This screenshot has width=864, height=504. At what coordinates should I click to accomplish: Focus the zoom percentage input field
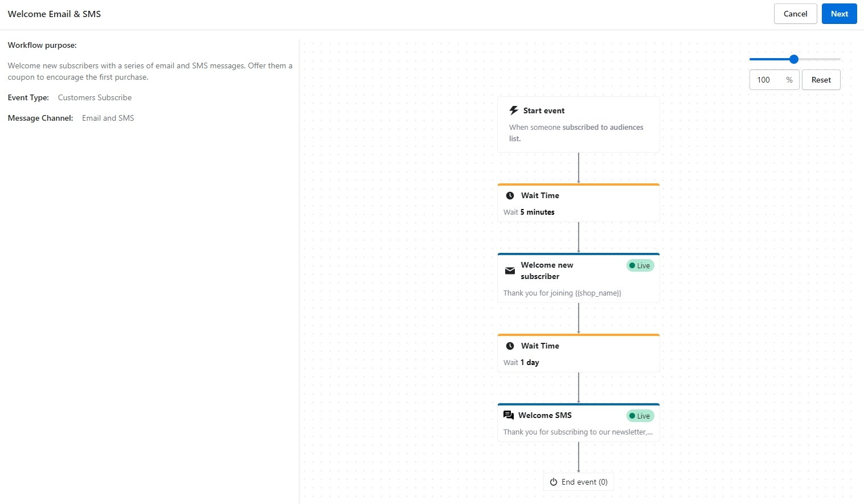(x=767, y=80)
